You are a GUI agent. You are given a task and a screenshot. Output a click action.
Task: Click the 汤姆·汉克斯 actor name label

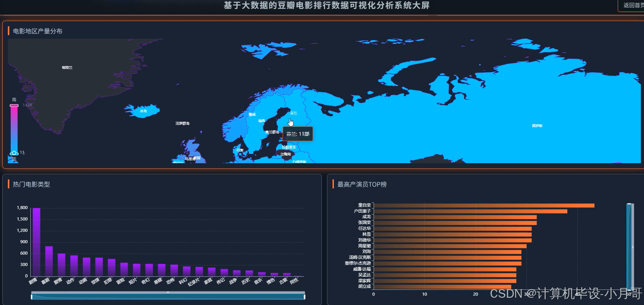360,257
